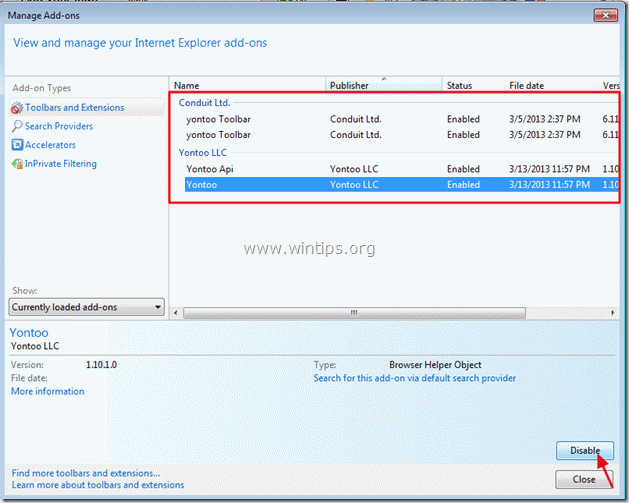
Task: Click Enabled status of Yontoo Api
Action: click(x=463, y=169)
